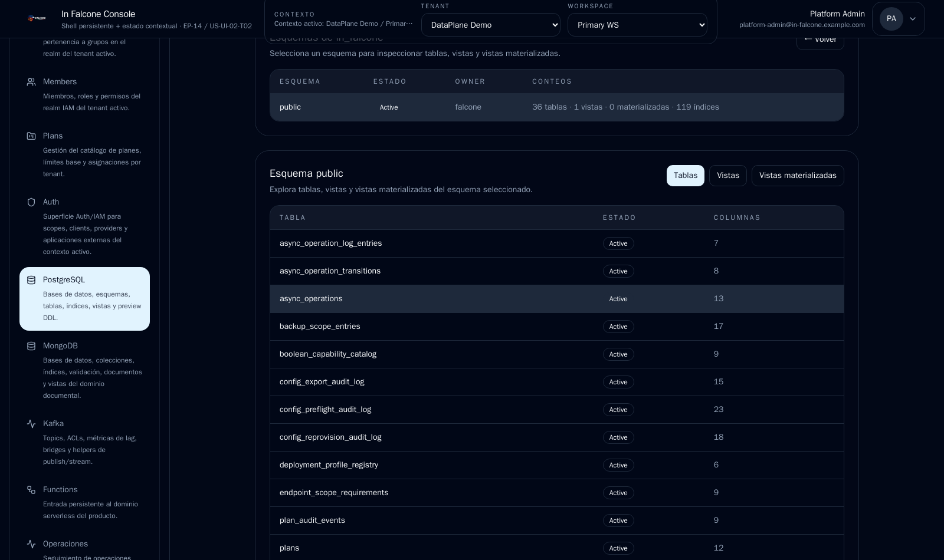Select the public schema row
The width and height of the screenshot is (944, 560).
coord(557,107)
